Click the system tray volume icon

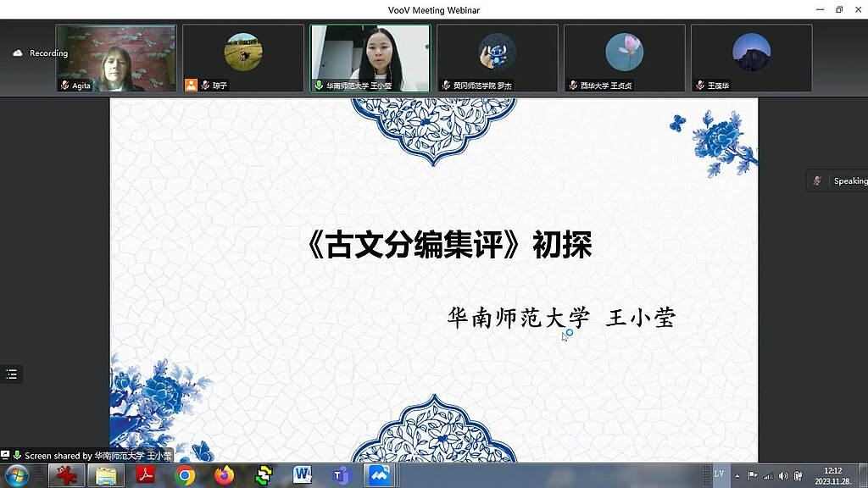[783, 476]
